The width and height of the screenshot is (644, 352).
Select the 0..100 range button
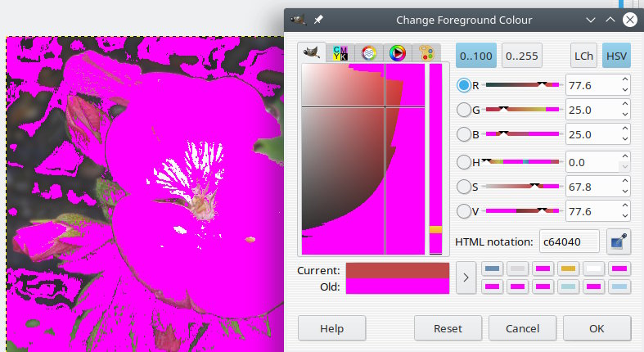tap(476, 56)
